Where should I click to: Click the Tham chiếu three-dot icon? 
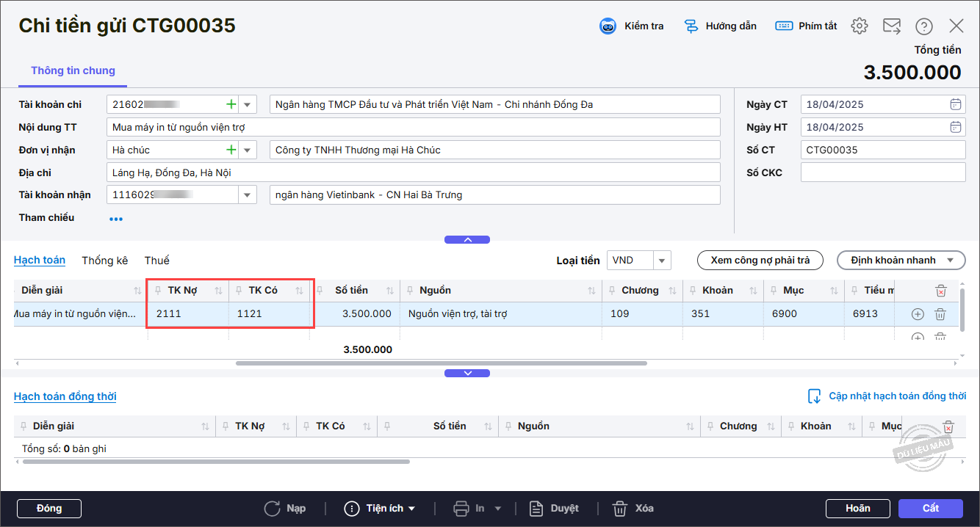[116, 219]
